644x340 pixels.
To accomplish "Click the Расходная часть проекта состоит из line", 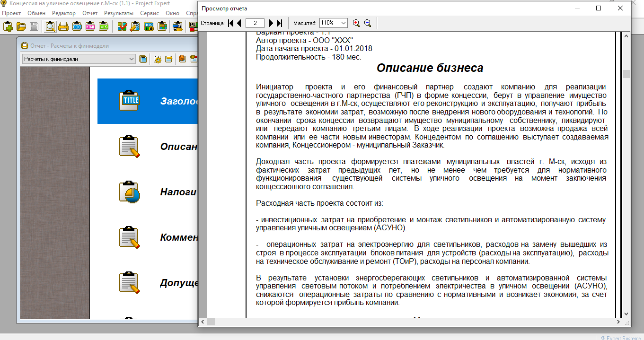I will 319,203.
